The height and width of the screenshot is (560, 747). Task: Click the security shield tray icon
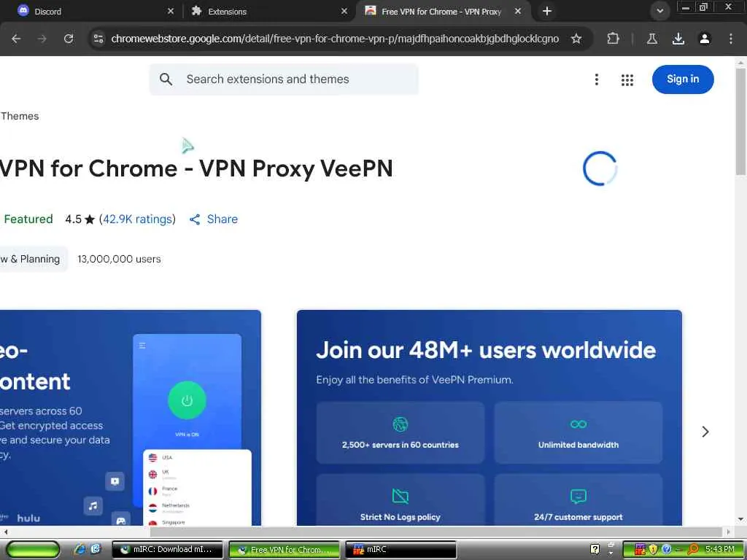coord(654,549)
